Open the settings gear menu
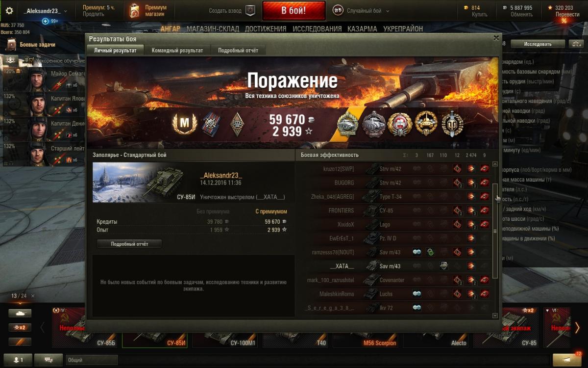Viewport: 588px width, 368px height. pyautogui.click(x=9, y=11)
